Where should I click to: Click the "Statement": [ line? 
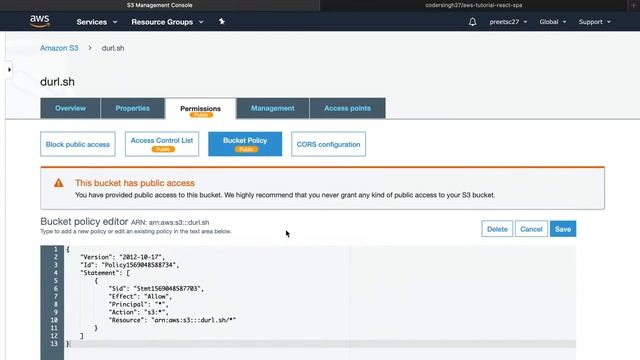click(x=105, y=273)
